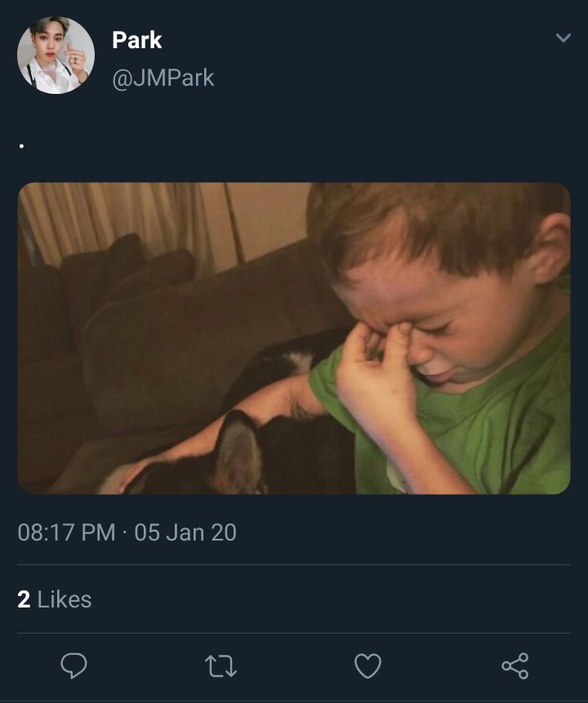
Task: Click the Likes label text
Action: click(65, 599)
